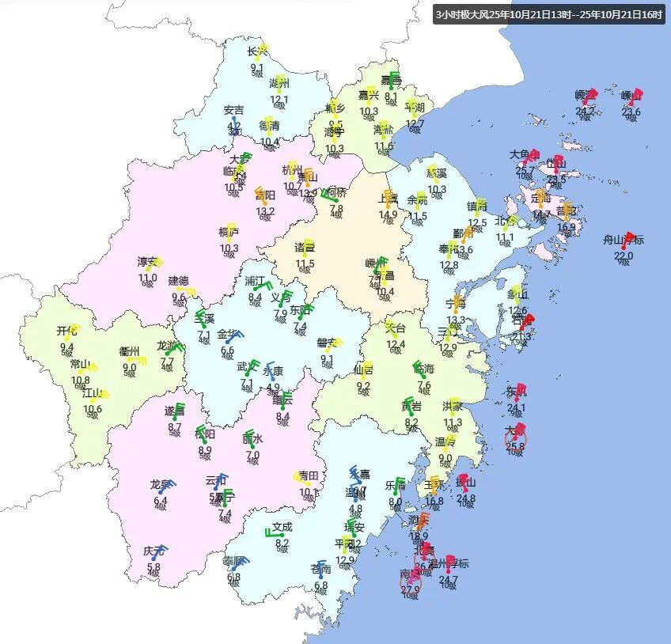Select the blue wind barb at 金华
671x644 pixels.
[x=235, y=337]
